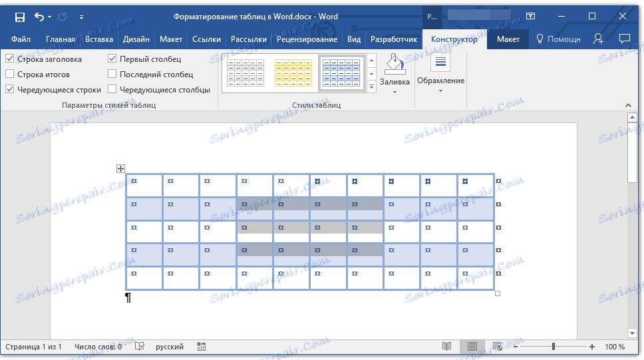Click the zoom slider handle

pos(554,347)
